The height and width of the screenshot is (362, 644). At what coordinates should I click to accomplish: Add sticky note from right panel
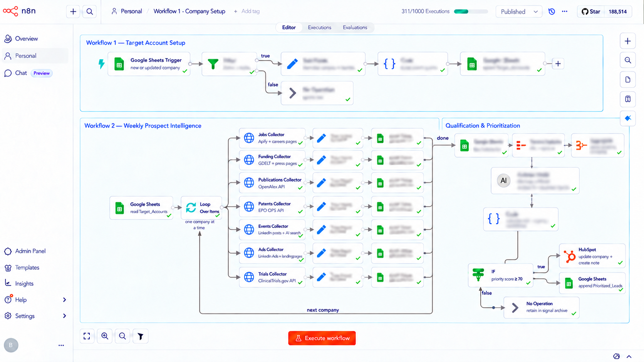[628, 80]
